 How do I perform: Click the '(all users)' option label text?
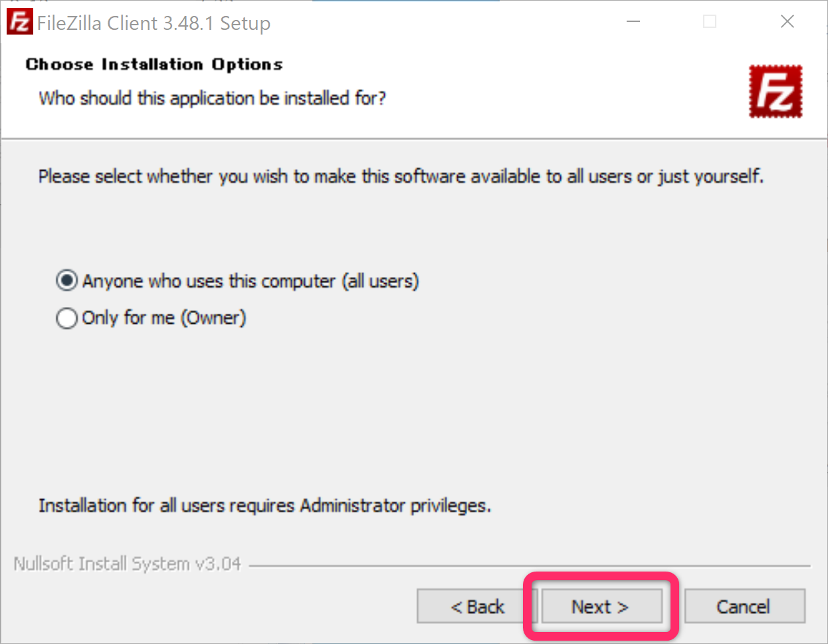[380, 281]
